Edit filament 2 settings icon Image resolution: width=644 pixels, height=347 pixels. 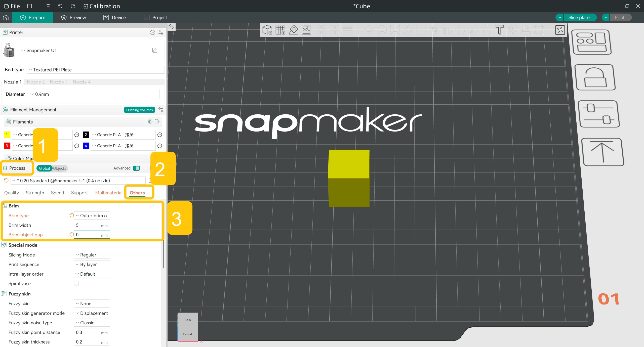[160, 135]
